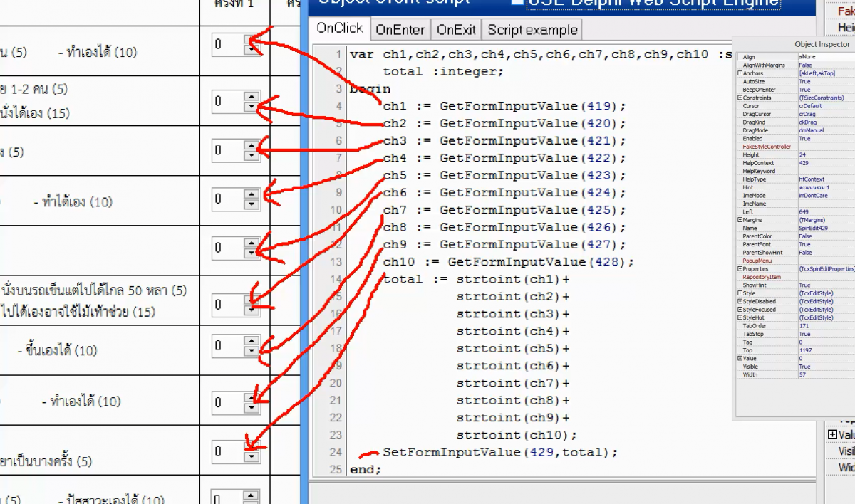The height and width of the screenshot is (504, 855).
Task: Focus the number field in the '1-2 คน (5)' row
Action: point(228,101)
